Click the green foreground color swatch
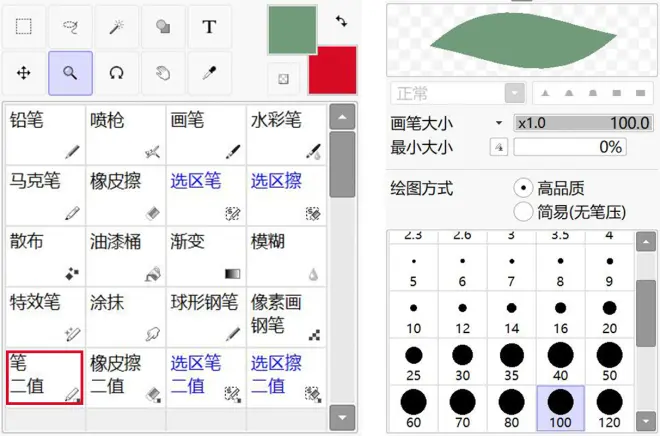This screenshot has height=436, width=660. point(292,29)
